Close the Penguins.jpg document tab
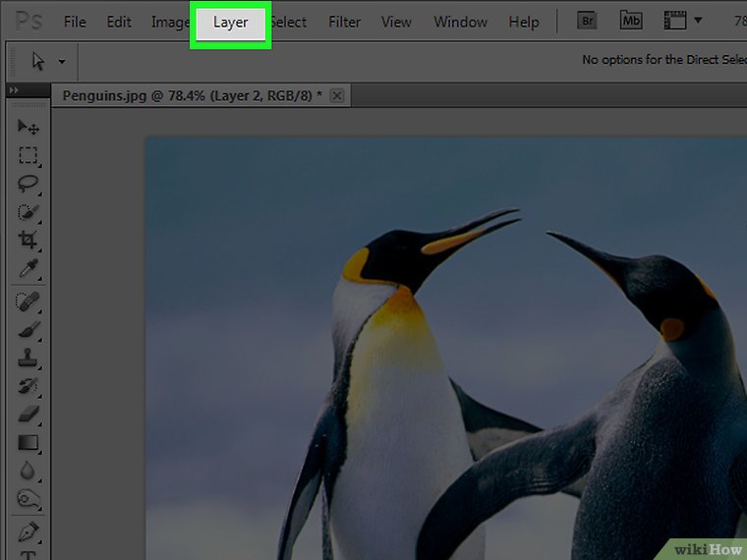The width and height of the screenshot is (747, 560). (x=337, y=95)
